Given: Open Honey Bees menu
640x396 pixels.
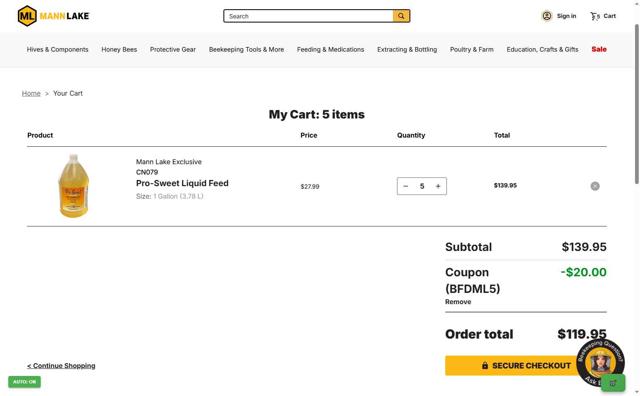Looking at the screenshot, I should click(x=119, y=49).
